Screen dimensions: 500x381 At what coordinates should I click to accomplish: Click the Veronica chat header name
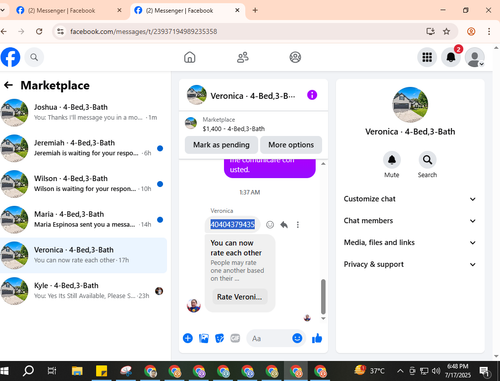[x=252, y=96]
